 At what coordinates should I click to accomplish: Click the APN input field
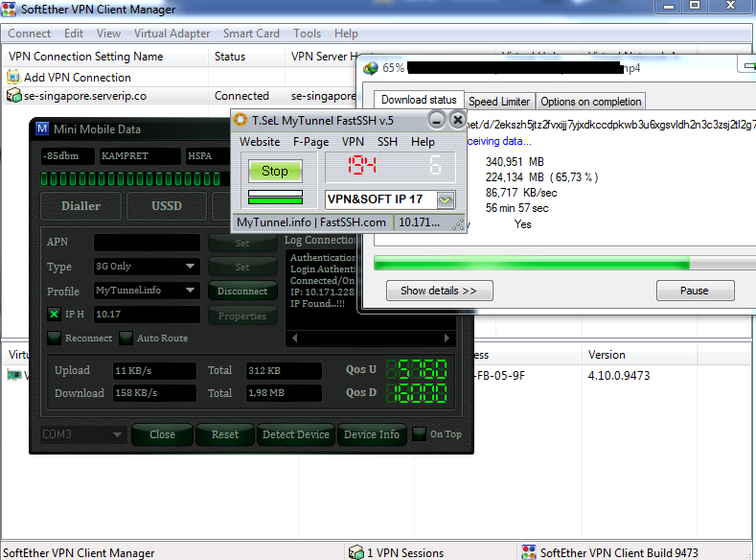coord(147,243)
